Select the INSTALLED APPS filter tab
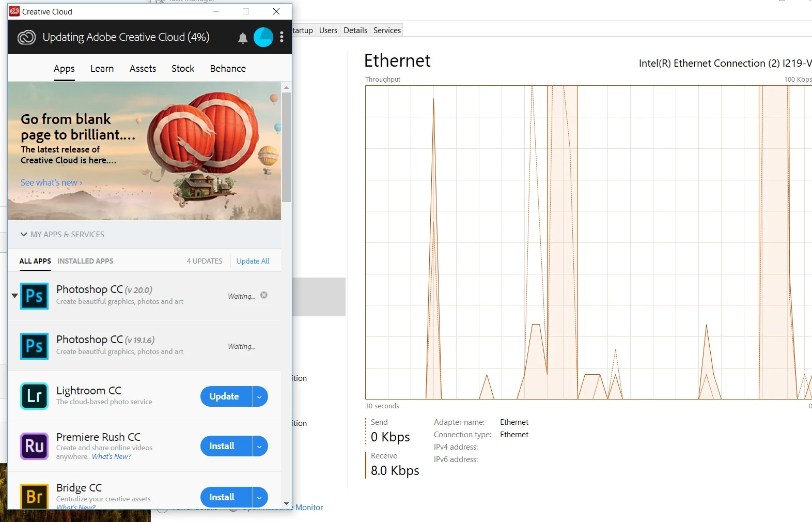This screenshot has height=522, width=812. (x=85, y=261)
